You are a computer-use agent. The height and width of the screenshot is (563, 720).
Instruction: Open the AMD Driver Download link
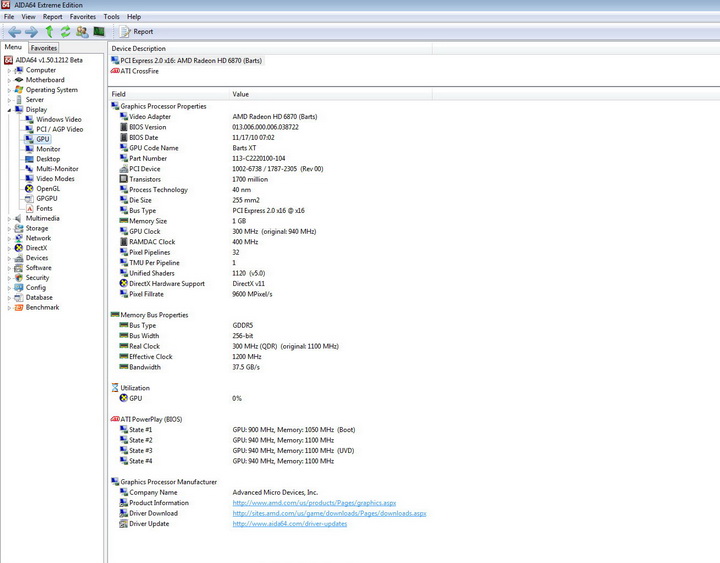coord(329,513)
